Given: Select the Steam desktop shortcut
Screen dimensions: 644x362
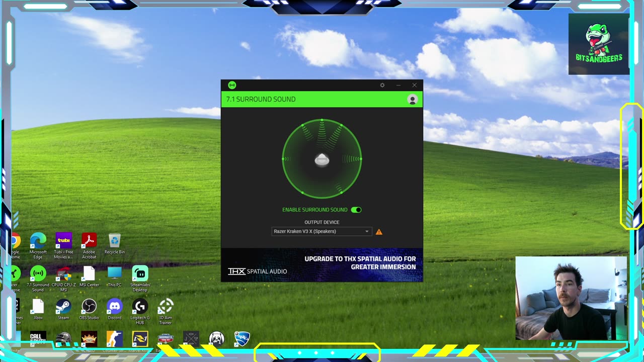Looking at the screenshot, I should pos(63,309).
